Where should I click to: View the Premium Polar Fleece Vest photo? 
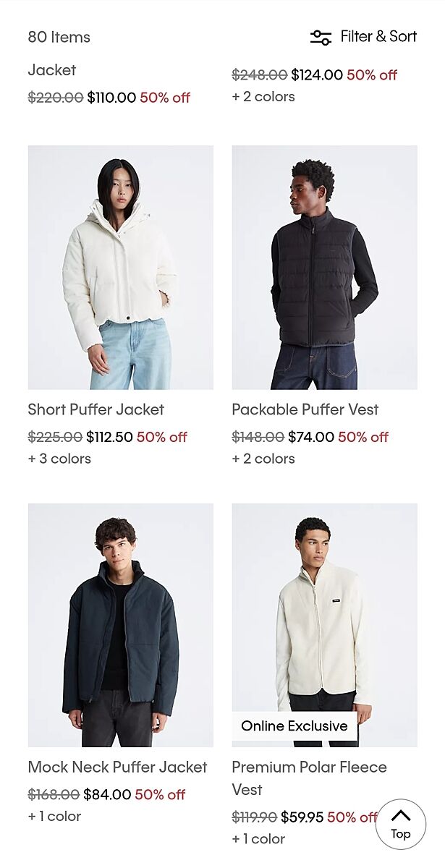[x=324, y=625]
